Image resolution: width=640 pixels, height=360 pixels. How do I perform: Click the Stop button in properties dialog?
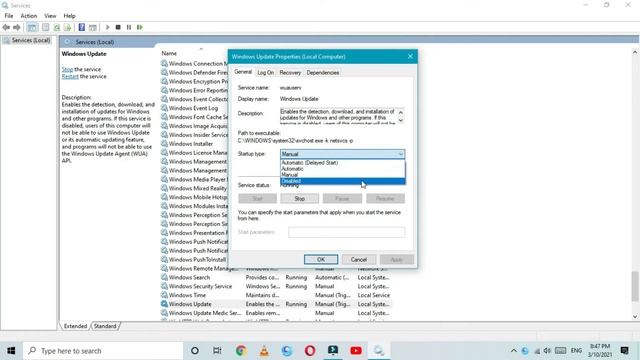[x=300, y=198]
